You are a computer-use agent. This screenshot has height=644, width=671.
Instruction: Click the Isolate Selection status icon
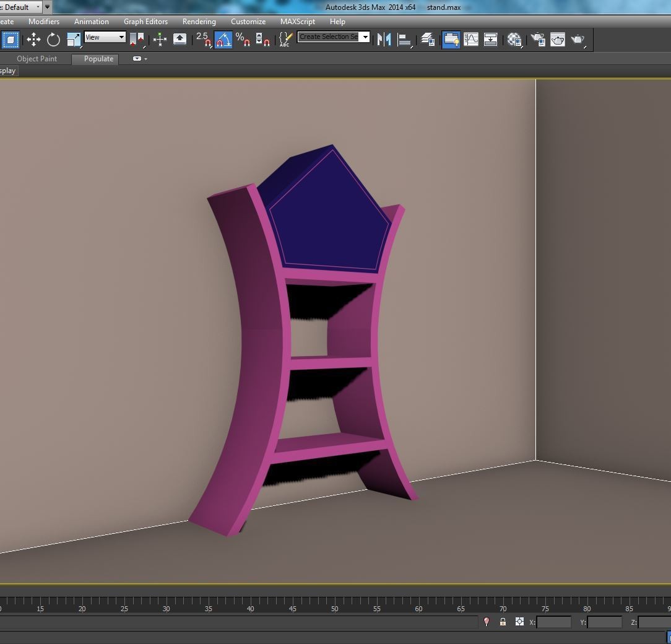487,622
